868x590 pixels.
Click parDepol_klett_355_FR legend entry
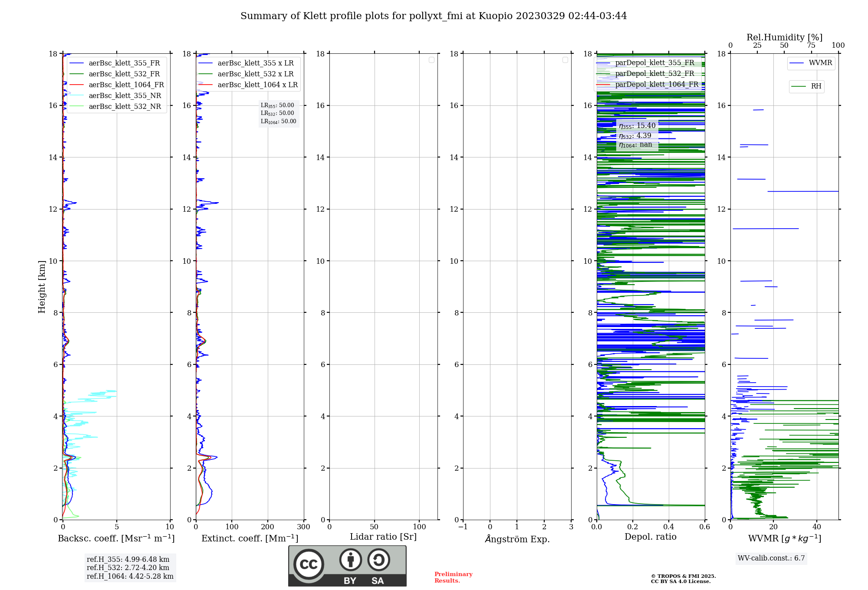tap(645, 62)
